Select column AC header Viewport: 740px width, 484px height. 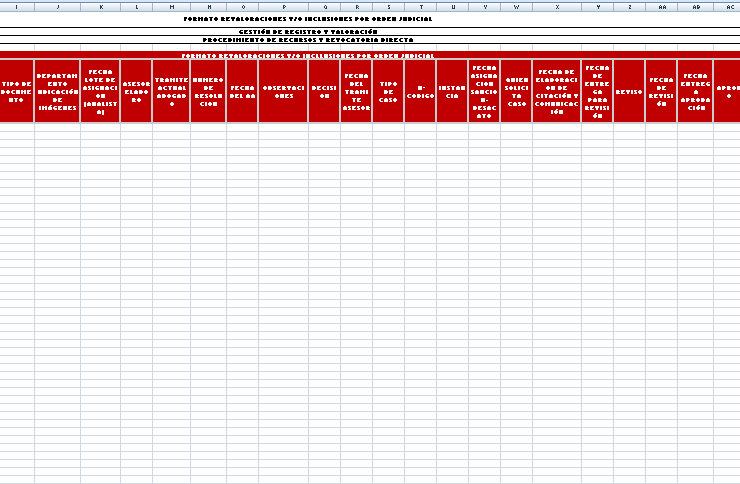click(727, 7)
